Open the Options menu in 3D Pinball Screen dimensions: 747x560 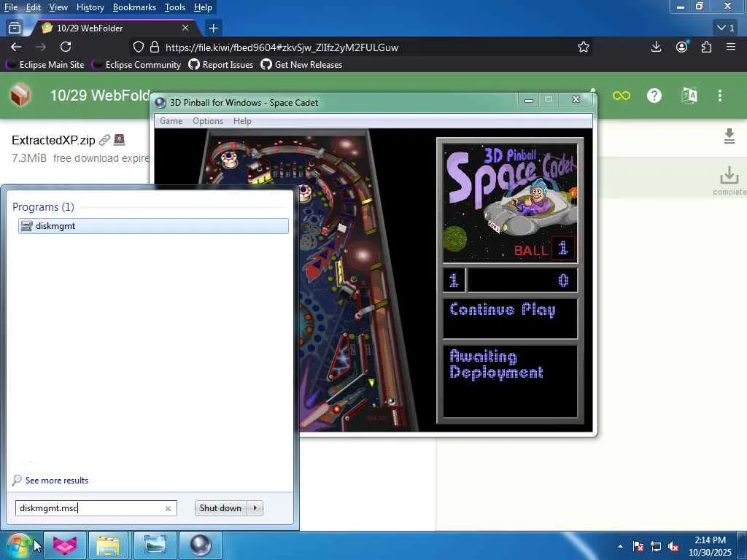coord(208,121)
